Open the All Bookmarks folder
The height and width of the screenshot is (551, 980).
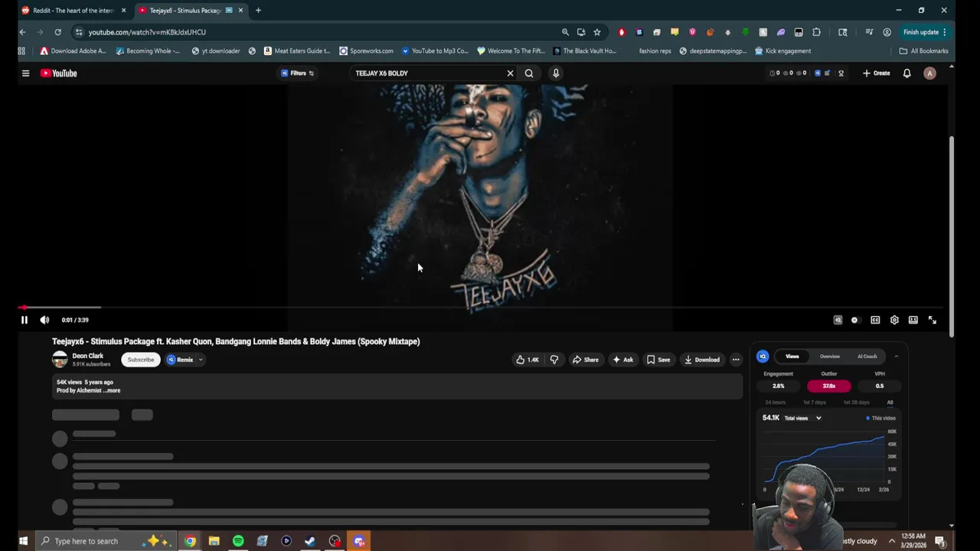pos(923,51)
